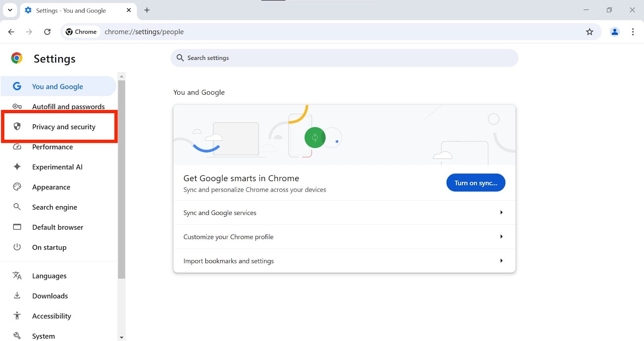This screenshot has width=644, height=341.
Task: Click the power icon for On startup
Action: pyautogui.click(x=17, y=247)
